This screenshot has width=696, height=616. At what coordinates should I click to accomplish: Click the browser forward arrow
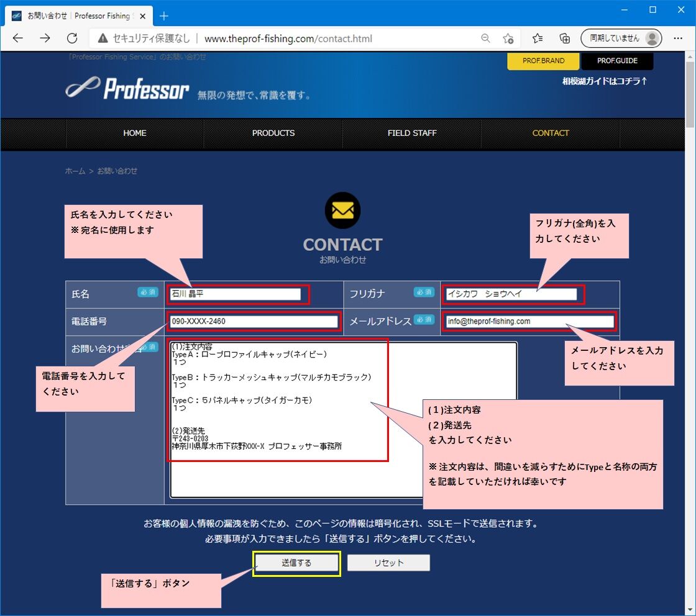pos(45,38)
